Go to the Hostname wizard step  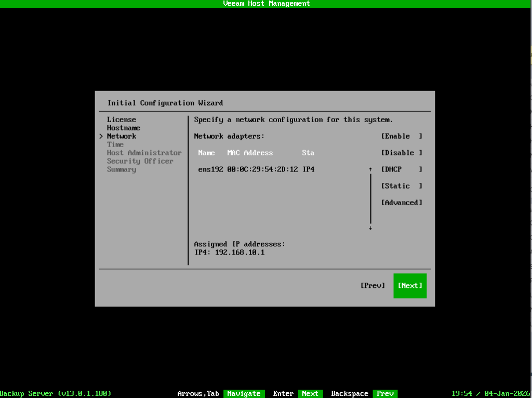[124, 128]
